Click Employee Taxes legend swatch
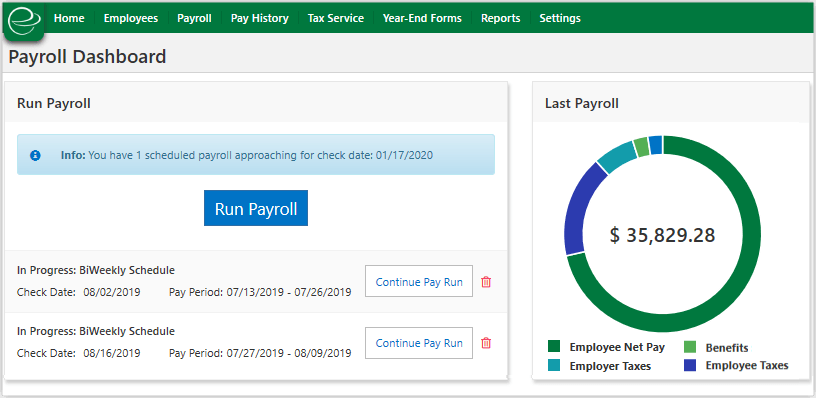816x398 pixels. point(690,365)
